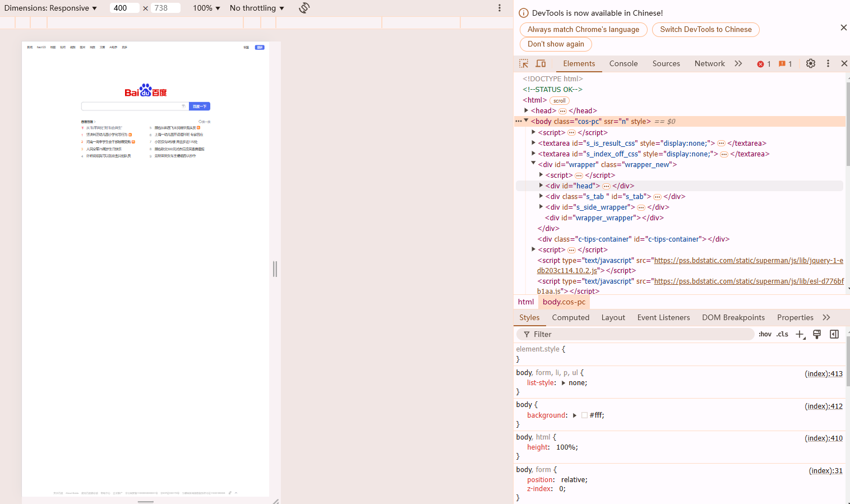Click Switch DevTools to Chinese
The width and height of the screenshot is (850, 504).
pos(705,30)
